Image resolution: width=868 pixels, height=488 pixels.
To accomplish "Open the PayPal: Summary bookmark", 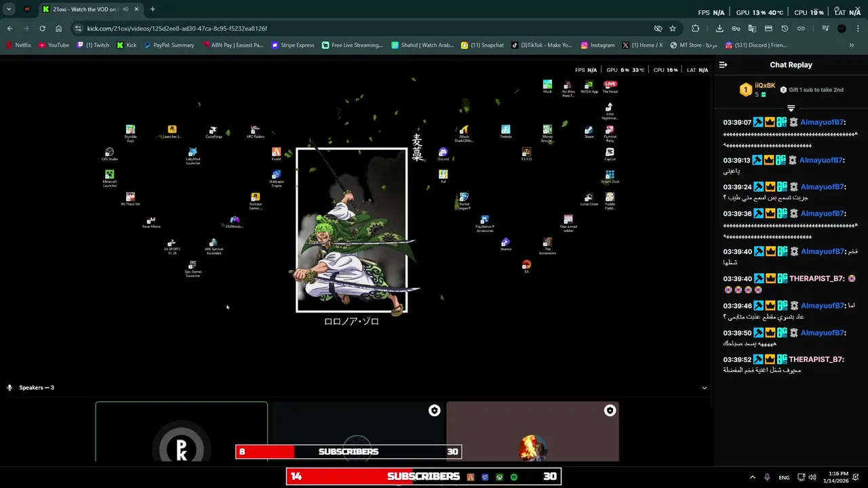I will point(169,45).
